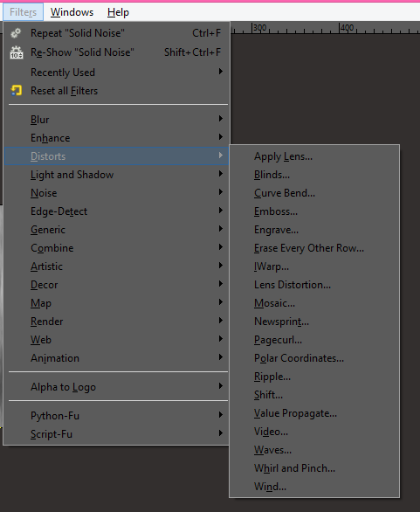420x512 pixels.
Task: Choose Video... filter
Action: (x=314, y=432)
